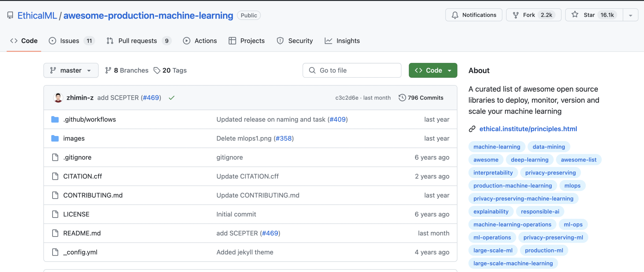The width and height of the screenshot is (644, 272).
Task: Go to the Actions tab
Action: coord(200,41)
